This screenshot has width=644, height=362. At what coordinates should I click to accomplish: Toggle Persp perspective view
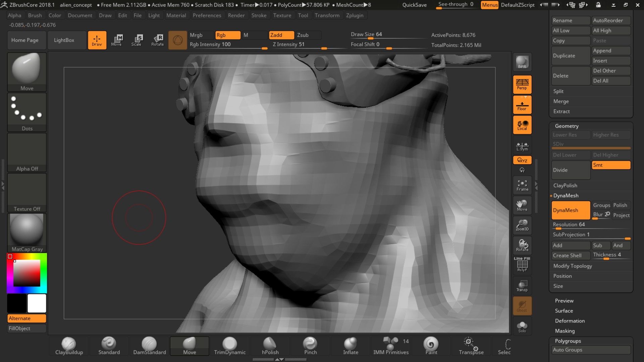tap(522, 84)
